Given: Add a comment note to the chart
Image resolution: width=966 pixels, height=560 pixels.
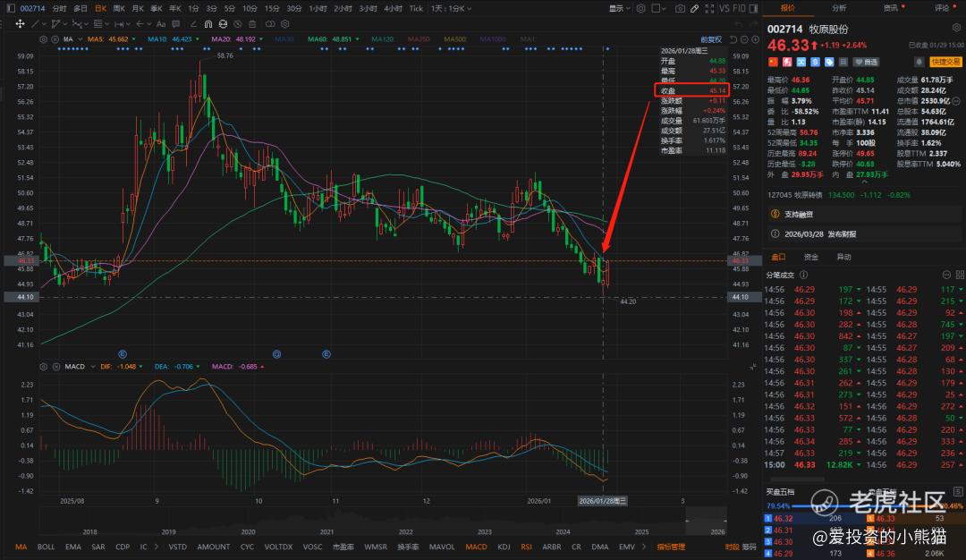Looking at the screenshot, I should [x=176, y=24].
